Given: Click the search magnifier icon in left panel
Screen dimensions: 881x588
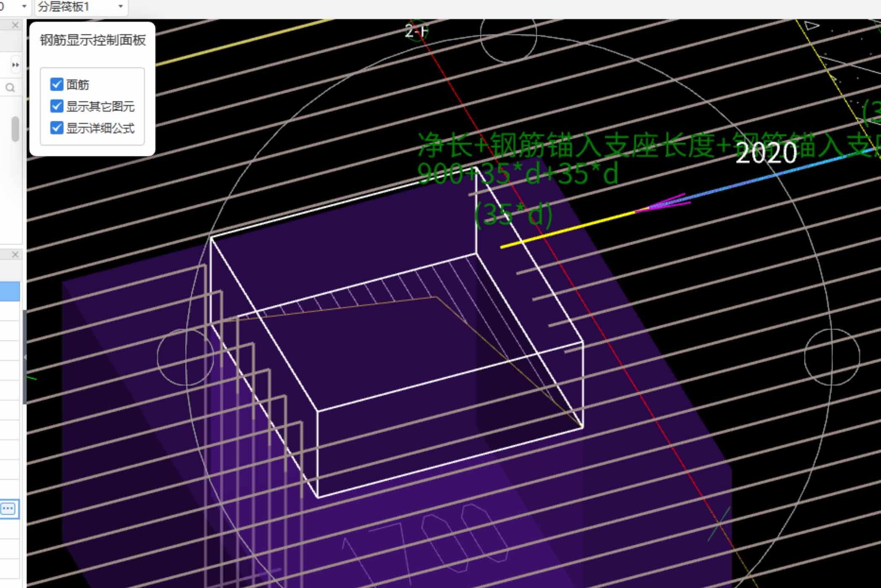Looking at the screenshot, I should tap(10, 87).
